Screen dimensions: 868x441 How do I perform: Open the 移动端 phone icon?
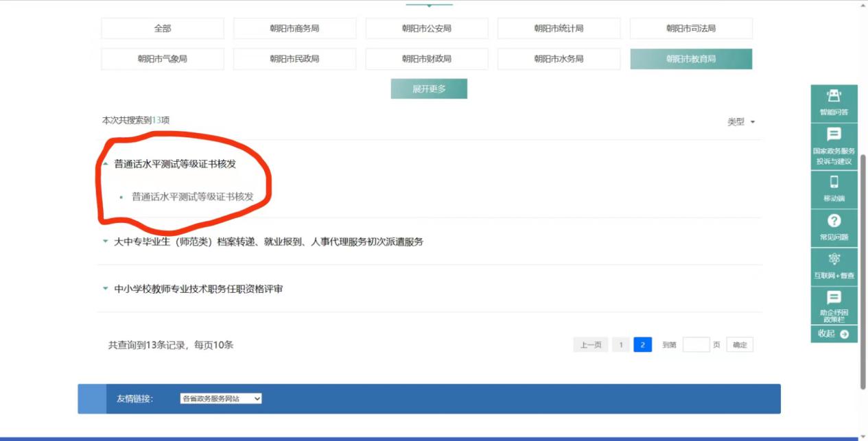[834, 188]
